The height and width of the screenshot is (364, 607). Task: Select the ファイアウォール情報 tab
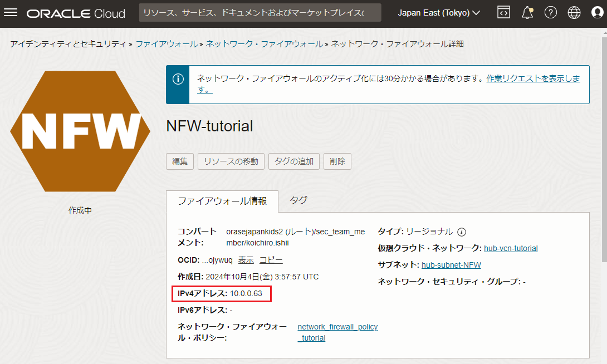pos(222,201)
